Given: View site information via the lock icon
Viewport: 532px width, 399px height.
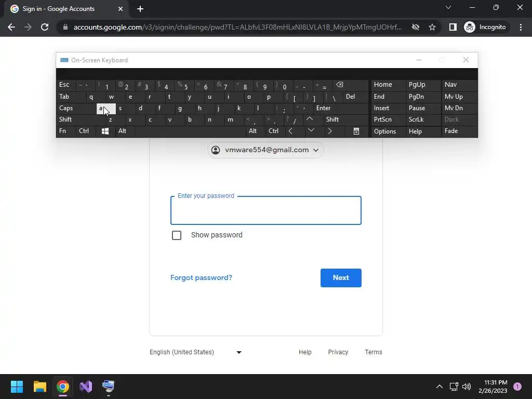Looking at the screenshot, I should click(65, 27).
